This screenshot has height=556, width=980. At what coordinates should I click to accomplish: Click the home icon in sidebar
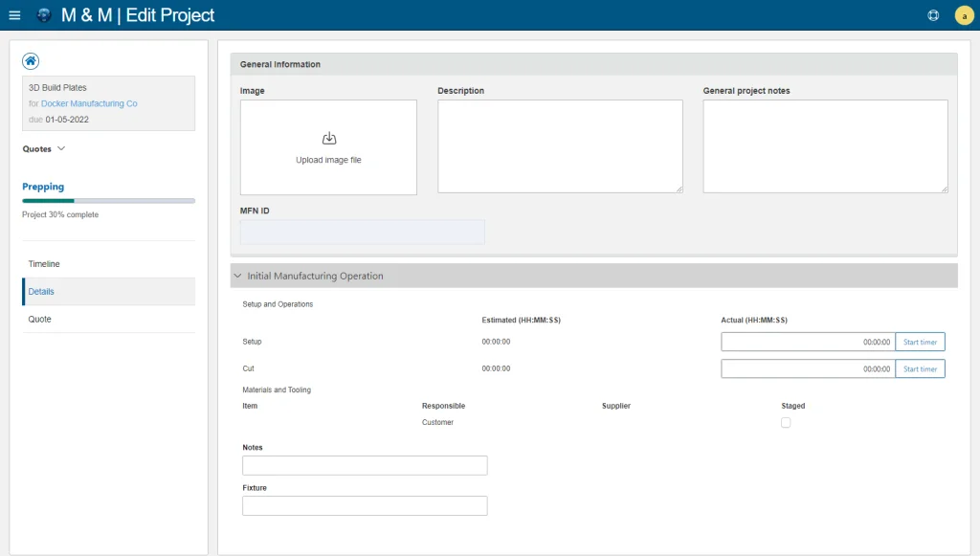[x=31, y=60]
